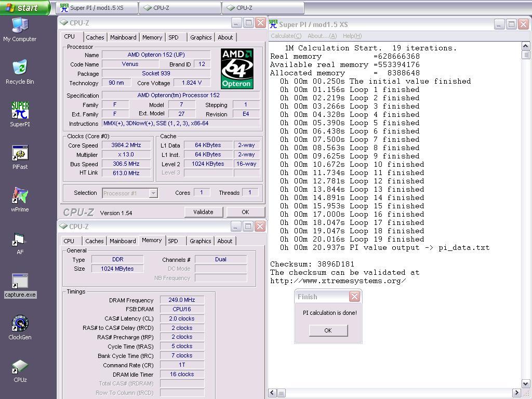532x399 pixels.
Task: Click the Core Voltage 1.824 V field
Action: click(x=192, y=83)
